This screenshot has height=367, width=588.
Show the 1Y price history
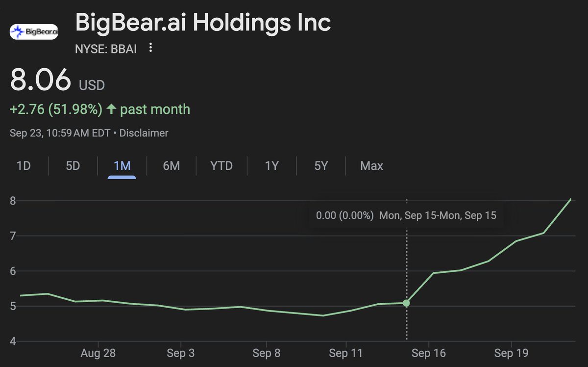tap(272, 166)
